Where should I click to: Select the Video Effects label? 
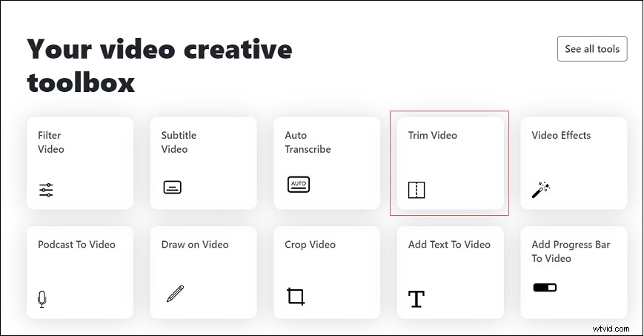561,135
